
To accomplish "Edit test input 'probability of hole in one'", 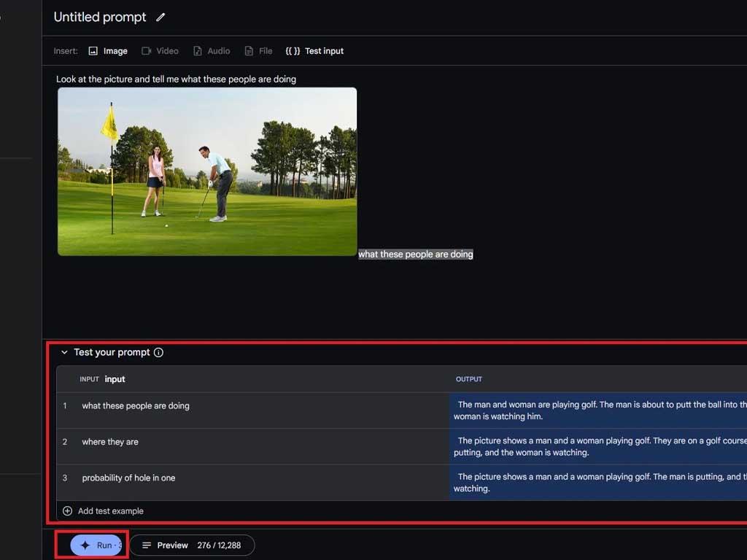I will pyautogui.click(x=128, y=478).
